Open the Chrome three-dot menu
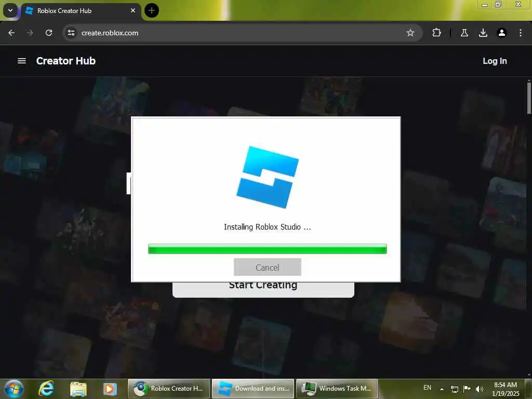 coord(520,33)
